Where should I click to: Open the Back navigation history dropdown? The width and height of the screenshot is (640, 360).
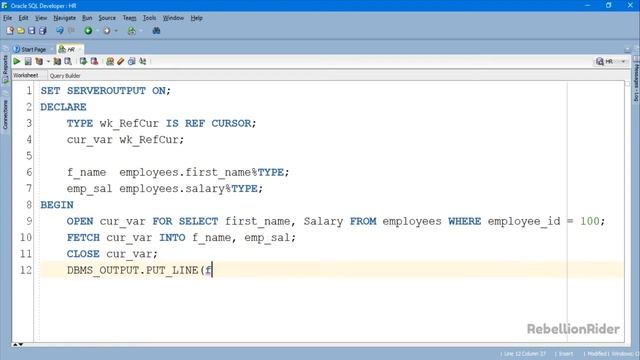[x=97, y=31]
